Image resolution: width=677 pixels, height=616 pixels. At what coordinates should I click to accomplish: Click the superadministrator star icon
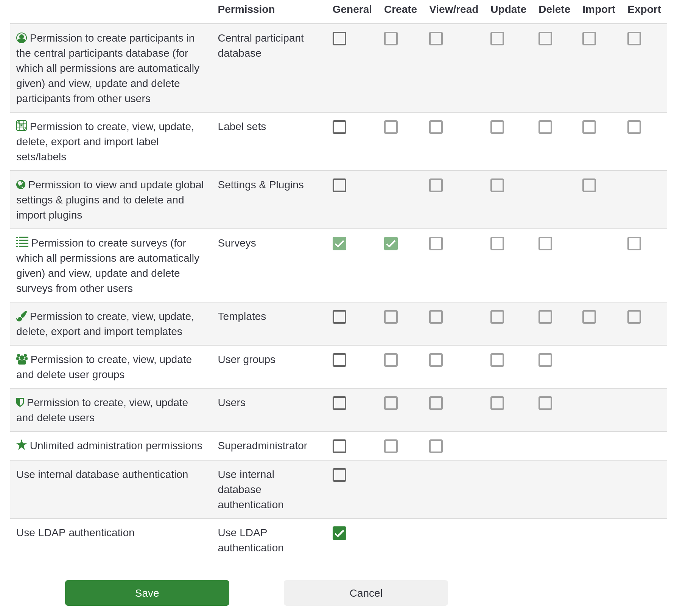pos(22,445)
